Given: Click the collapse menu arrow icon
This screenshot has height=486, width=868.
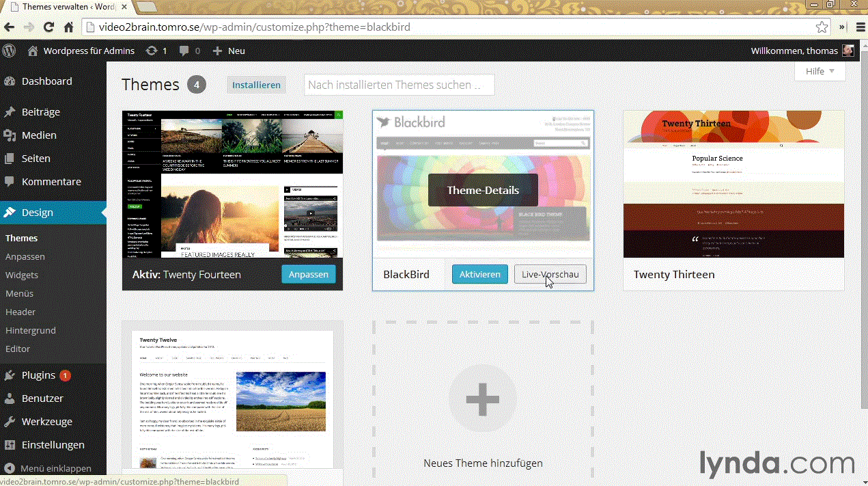Looking at the screenshot, I should (x=10, y=469).
